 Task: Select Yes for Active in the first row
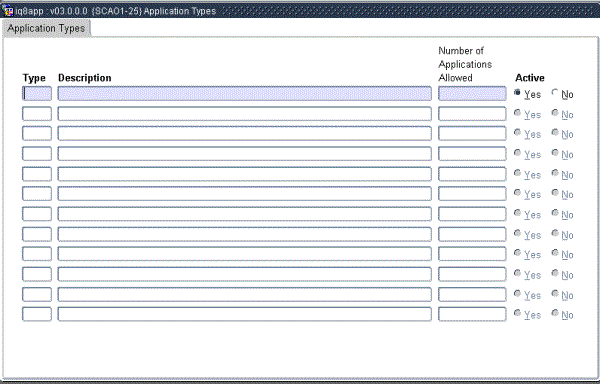click(x=517, y=93)
